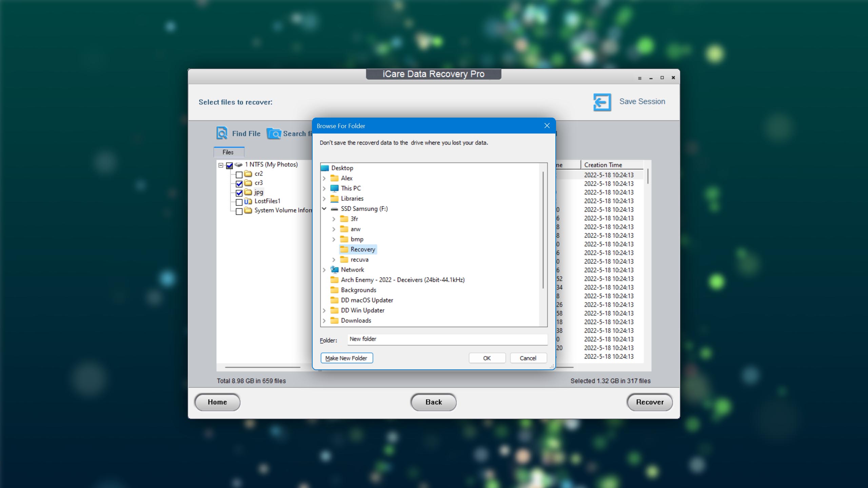This screenshot has height=488, width=868.
Task: Check the LostFiles1 checkbox
Action: pyautogui.click(x=239, y=202)
